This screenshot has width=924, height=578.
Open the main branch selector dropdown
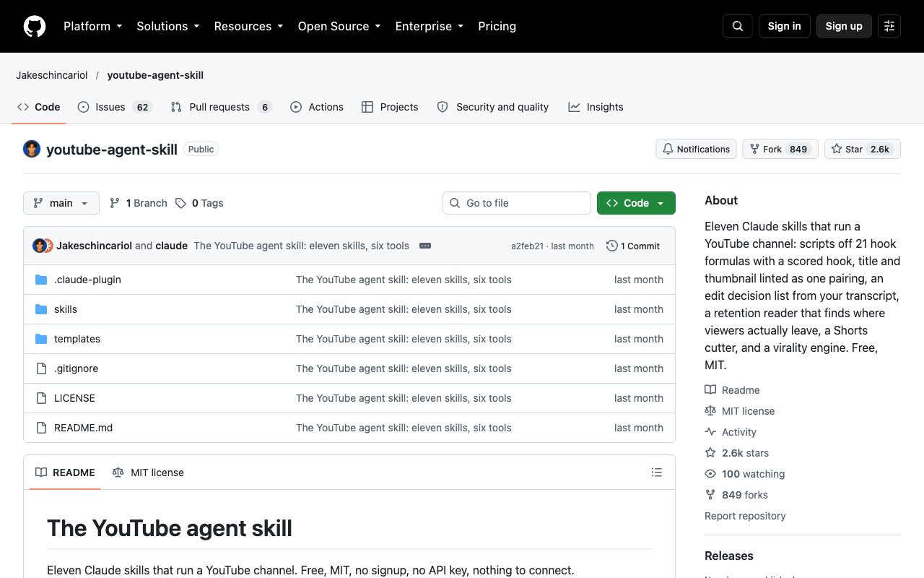tap(61, 203)
